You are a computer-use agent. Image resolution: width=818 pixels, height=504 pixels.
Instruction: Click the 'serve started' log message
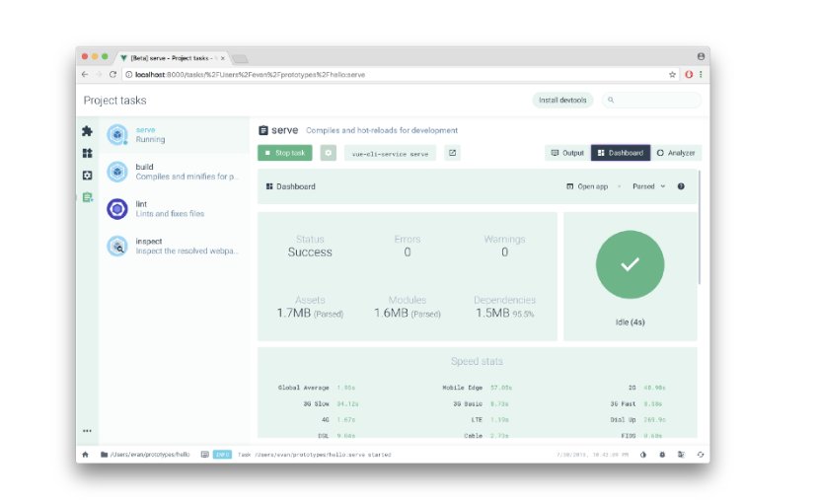(315, 455)
